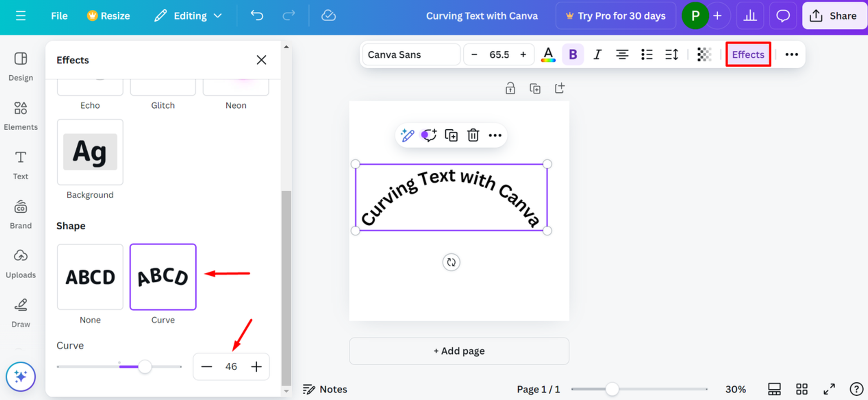
Task: Click the Try Pro for 30 days button
Action: [x=616, y=16]
